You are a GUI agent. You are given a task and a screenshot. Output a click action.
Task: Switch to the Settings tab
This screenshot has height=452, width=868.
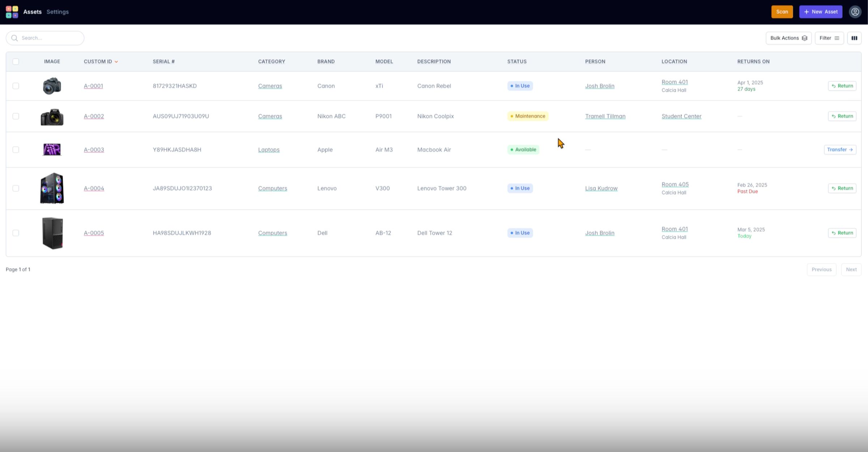point(57,12)
